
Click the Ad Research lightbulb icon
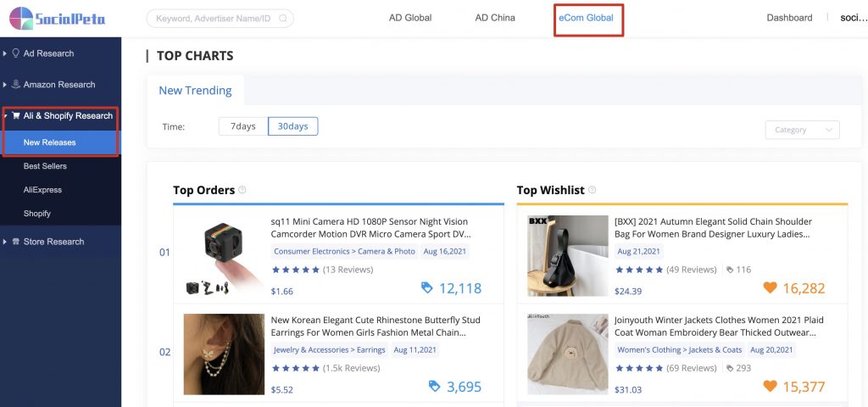15,53
